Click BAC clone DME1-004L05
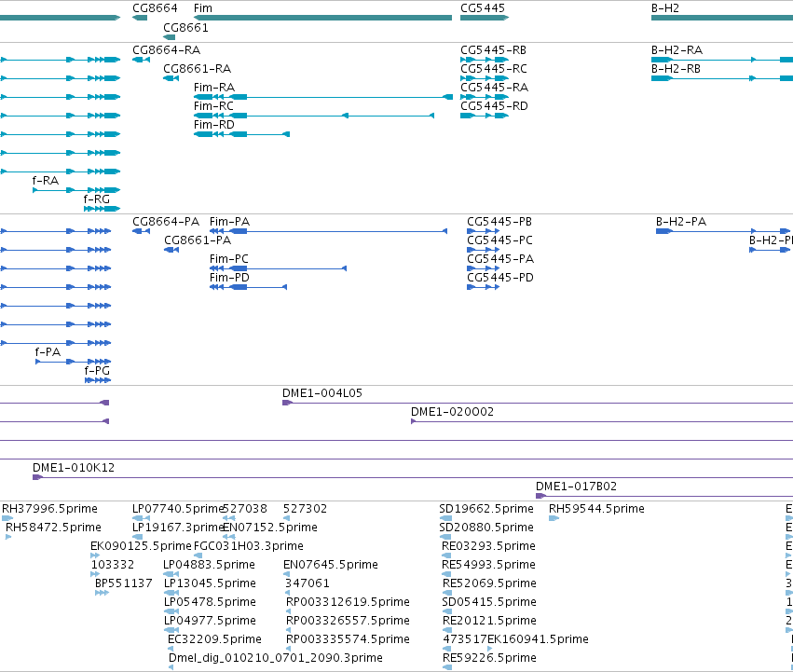 (x=322, y=393)
